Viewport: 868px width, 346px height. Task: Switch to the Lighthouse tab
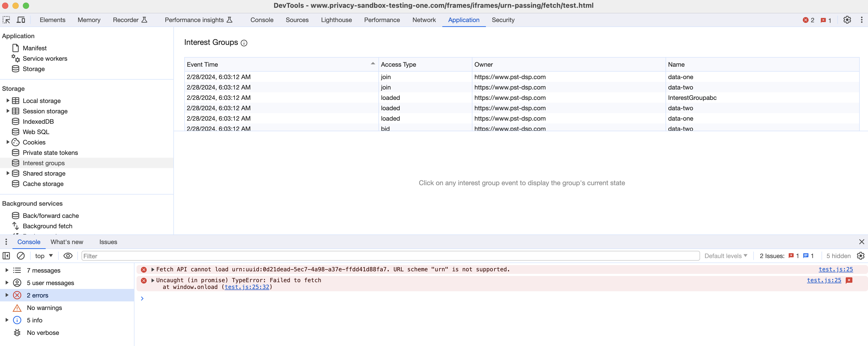(x=336, y=20)
